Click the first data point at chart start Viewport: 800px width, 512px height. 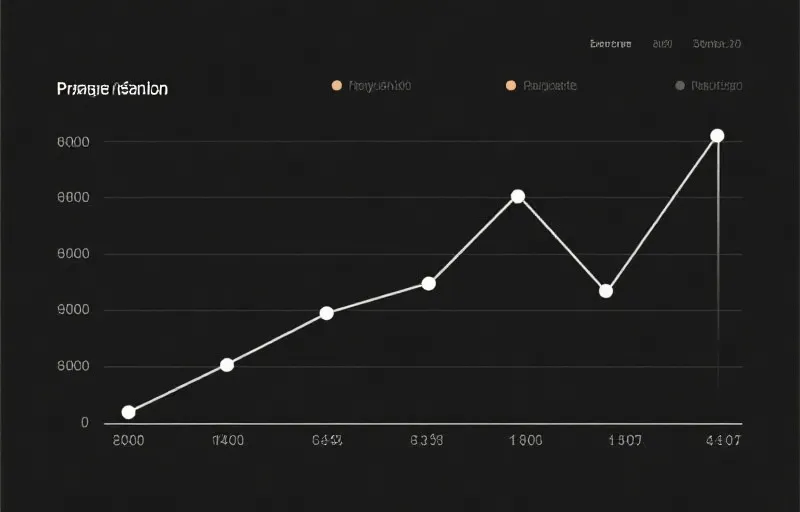[128, 412]
